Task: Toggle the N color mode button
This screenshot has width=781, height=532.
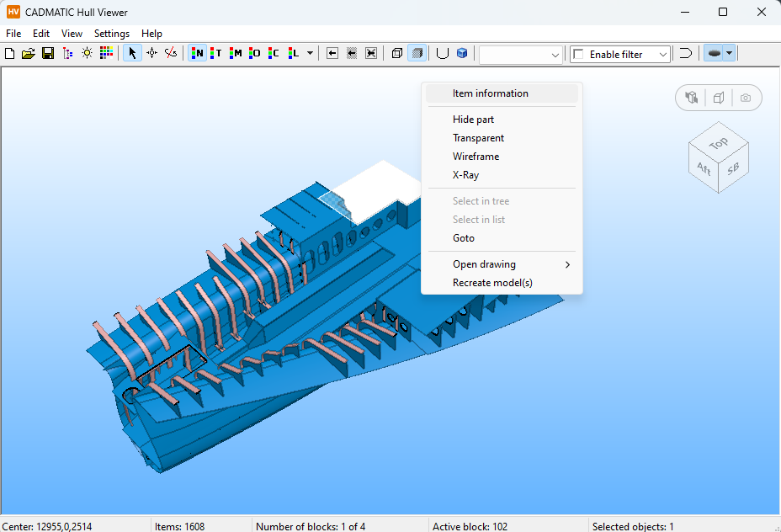Action: pyautogui.click(x=198, y=53)
